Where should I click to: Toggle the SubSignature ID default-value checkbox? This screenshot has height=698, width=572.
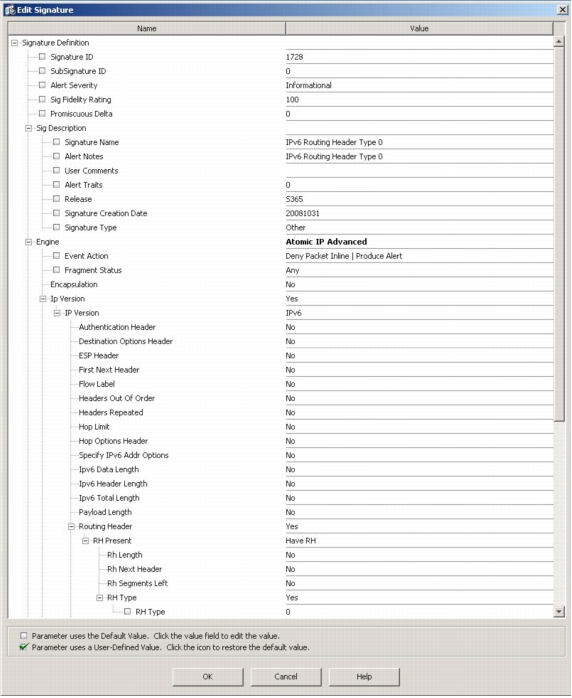(42, 71)
